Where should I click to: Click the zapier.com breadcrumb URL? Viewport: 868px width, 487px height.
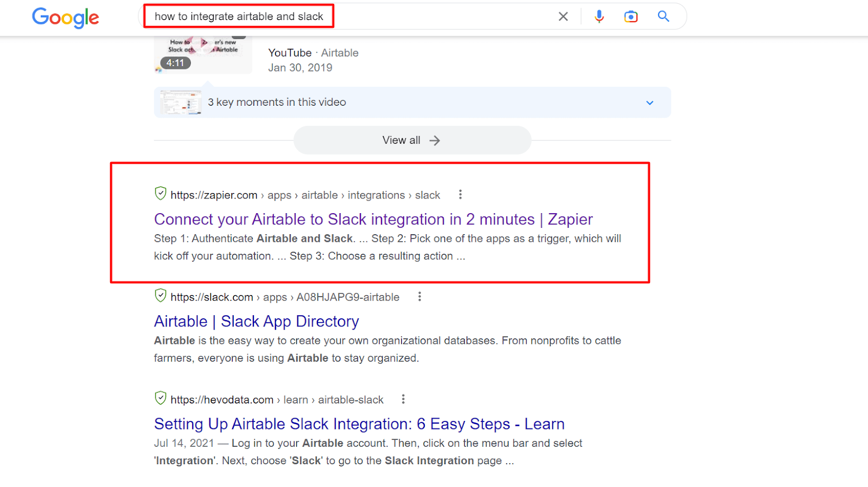coord(214,195)
